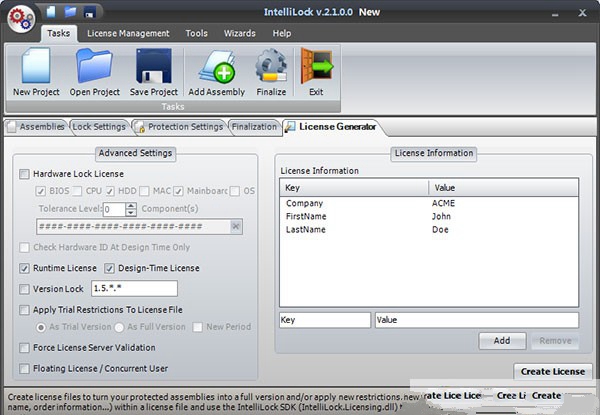This screenshot has width=600, height=415.
Task: Open the Tasks ribbon tab
Action: (x=59, y=33)
